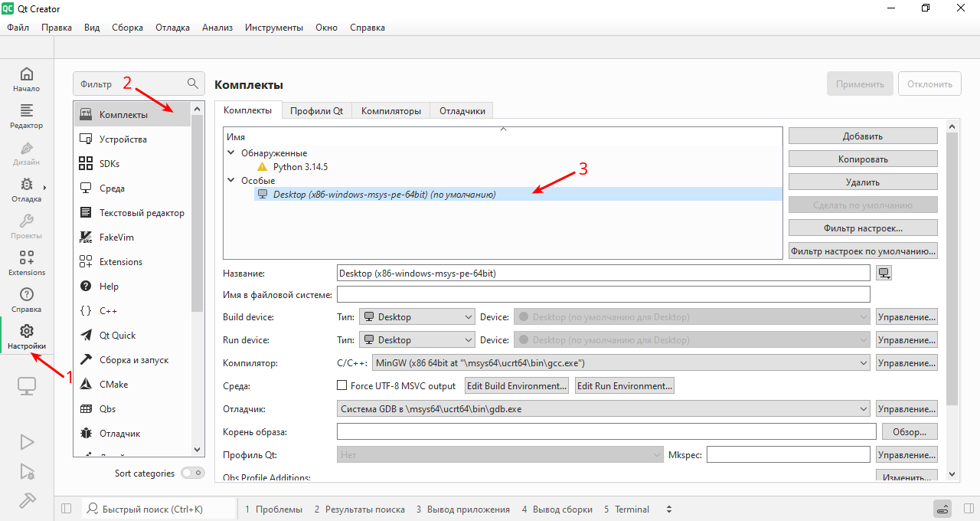
Task: Open the Отладчик GDB dropdown
Action: pos(603,409)
